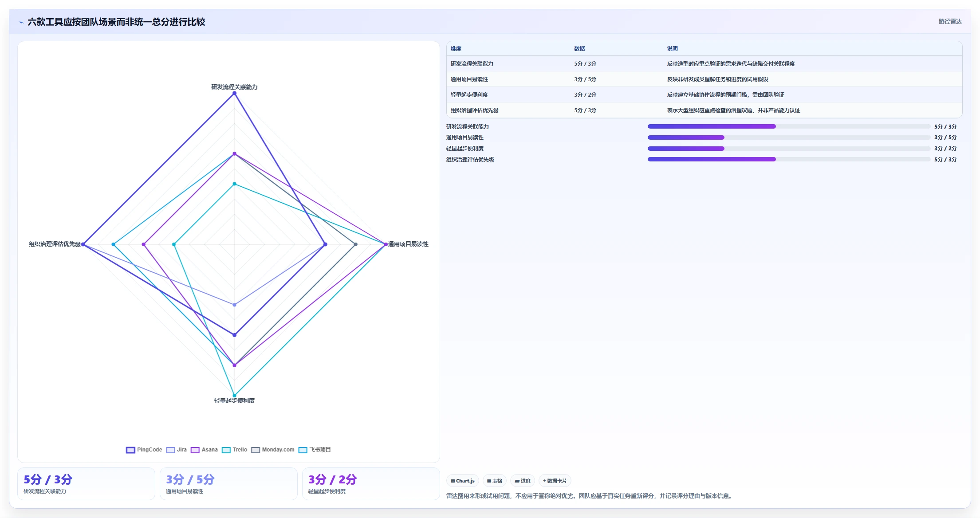Viewport: 980px width, 518px height.
Task: Click the 数据 column header
Action: 579,49
